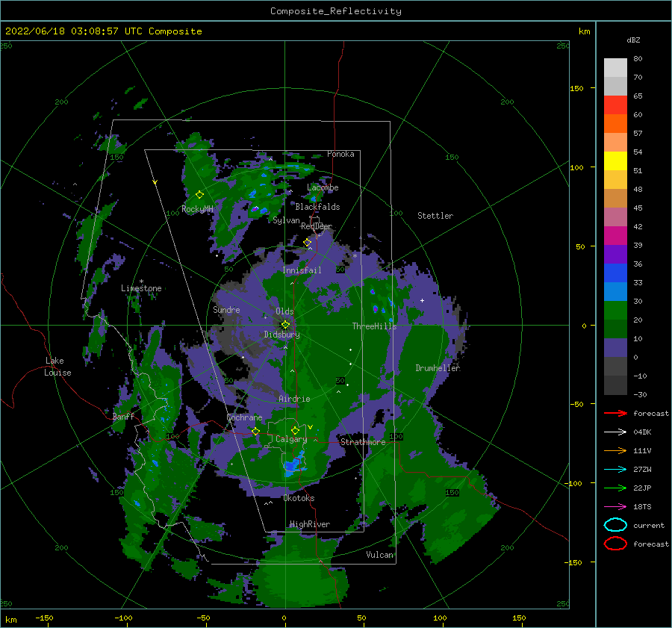Click the dBZ legend heading
The width and height of the screenshot is (672, 628).
pos(633,40)
